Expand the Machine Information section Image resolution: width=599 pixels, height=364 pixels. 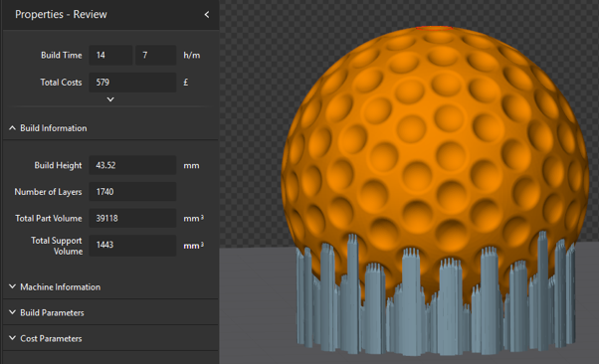click(x=12, y=286)
